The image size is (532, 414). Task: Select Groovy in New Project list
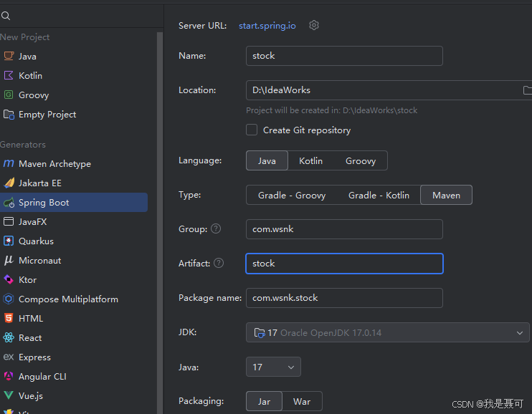tap(74, 95)
